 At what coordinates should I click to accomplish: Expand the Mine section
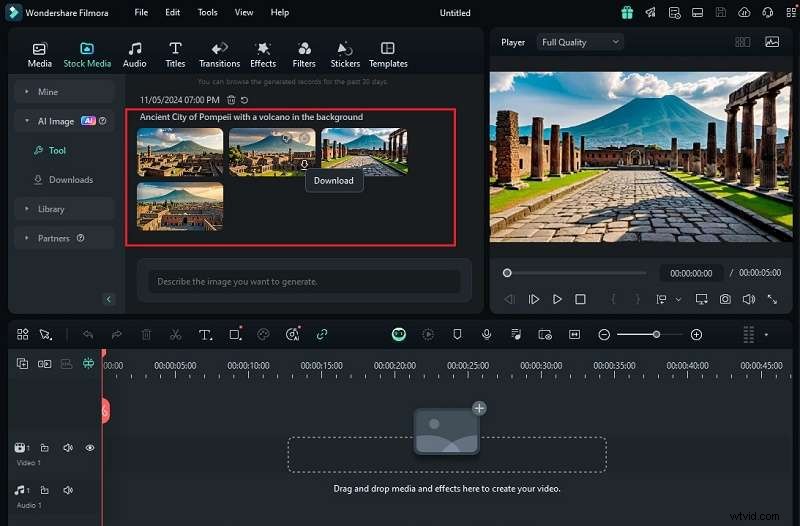pos(64,92)
